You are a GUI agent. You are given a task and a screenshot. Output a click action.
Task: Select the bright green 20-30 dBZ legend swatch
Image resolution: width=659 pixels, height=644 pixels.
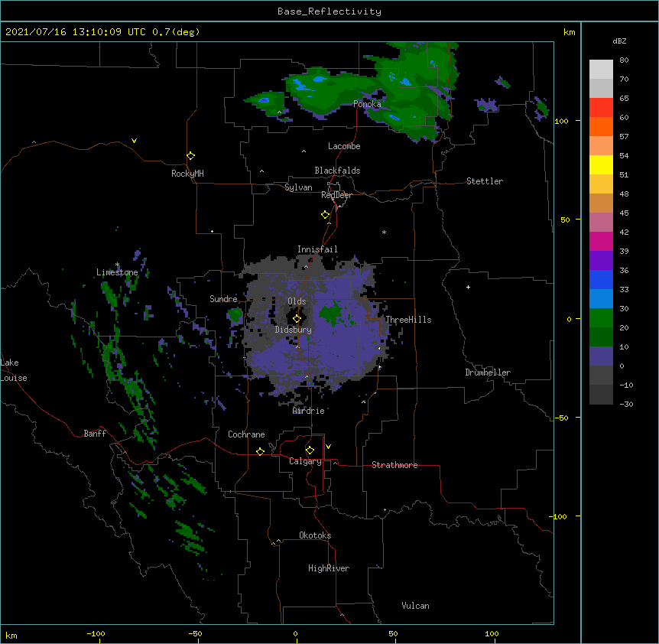coord(601,318)
